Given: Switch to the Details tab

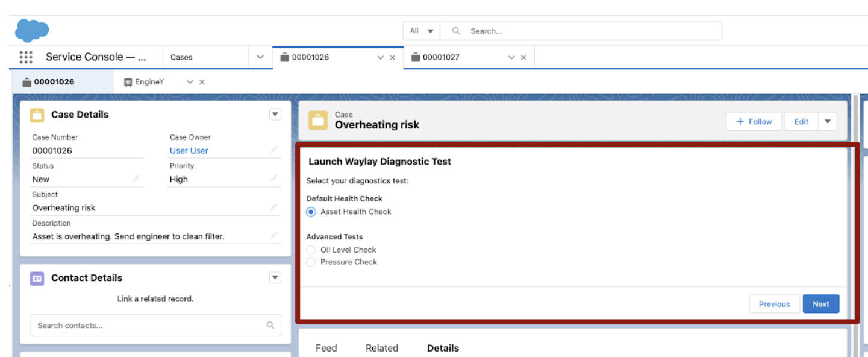Looking at the screenshot, I should tap(443, 348).
